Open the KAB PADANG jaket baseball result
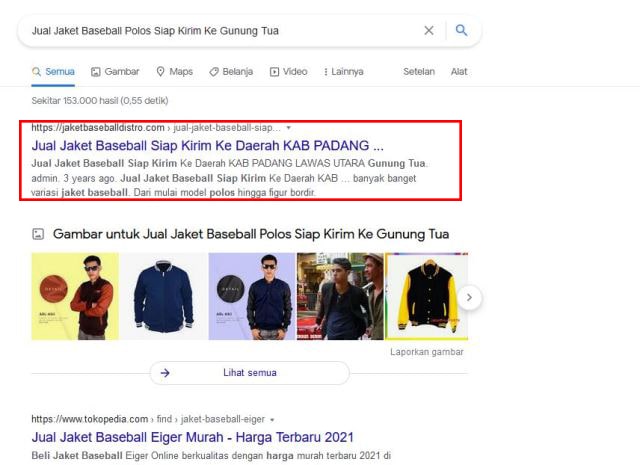The image size is (640, 465). (x=207, y=145)
